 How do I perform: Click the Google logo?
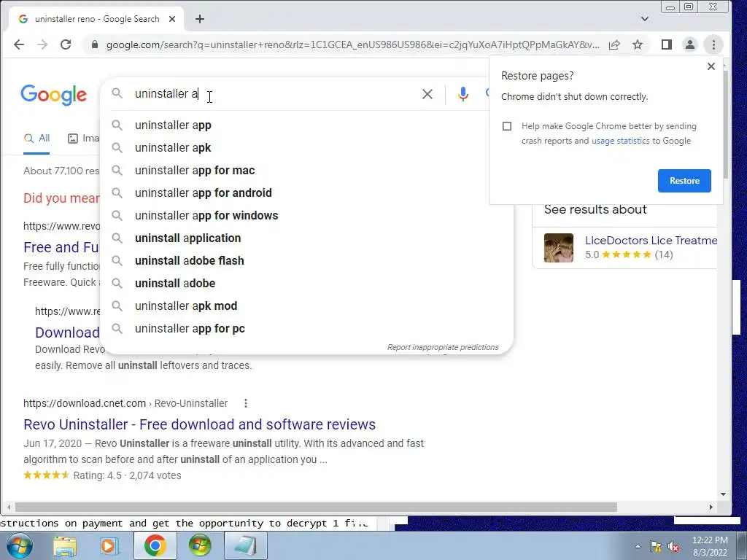(53, 95)
